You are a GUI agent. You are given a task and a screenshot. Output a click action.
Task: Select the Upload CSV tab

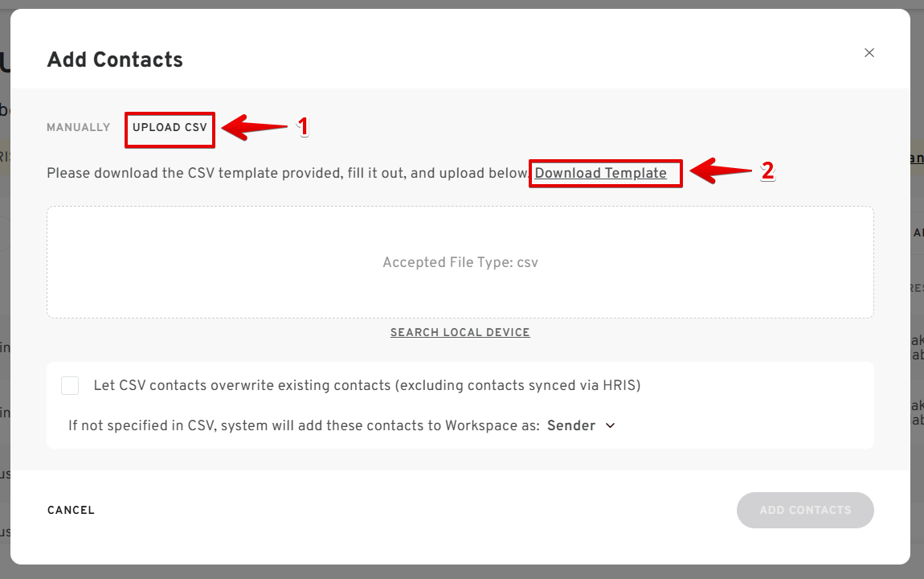tap(170, 128)
